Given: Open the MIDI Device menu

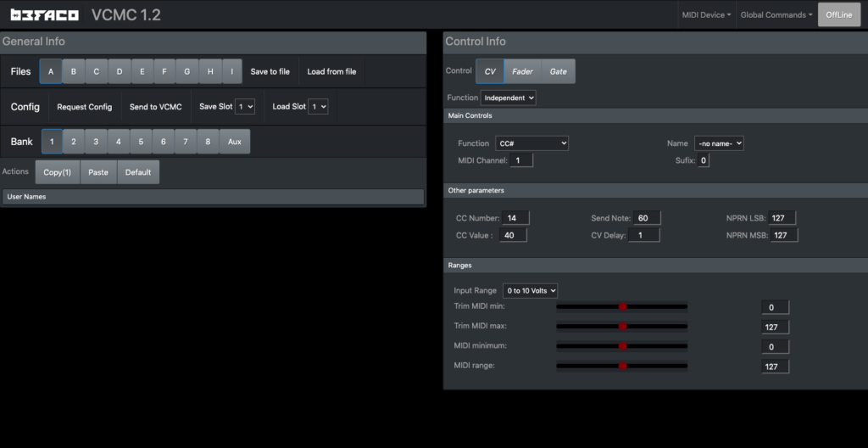Looking at the screenshot, I should pyautogui.click(x=705, y=14).
